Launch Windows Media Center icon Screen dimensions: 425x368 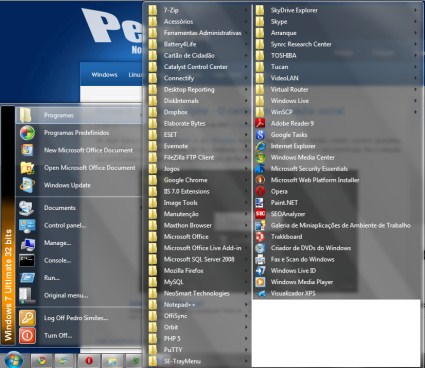[260, 157]
